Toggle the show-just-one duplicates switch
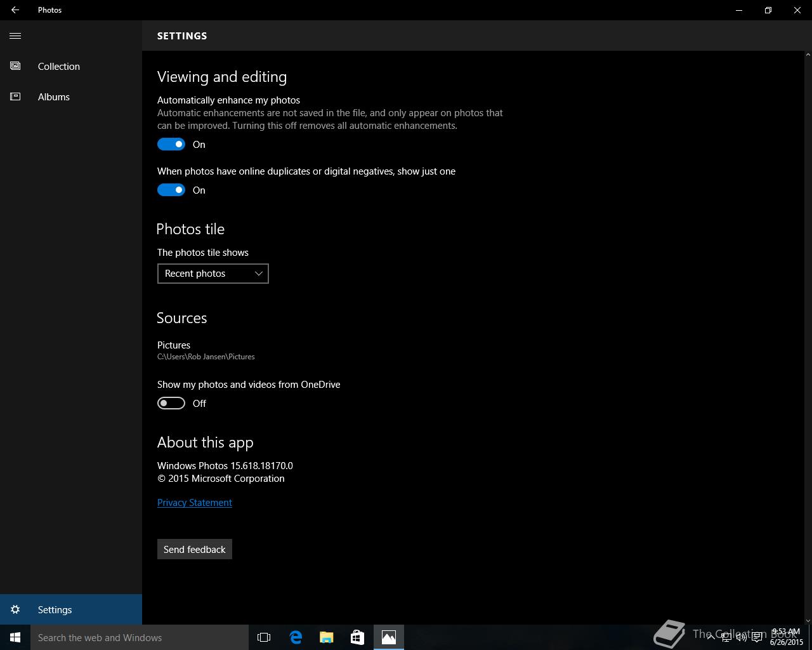 pos(171,190)
